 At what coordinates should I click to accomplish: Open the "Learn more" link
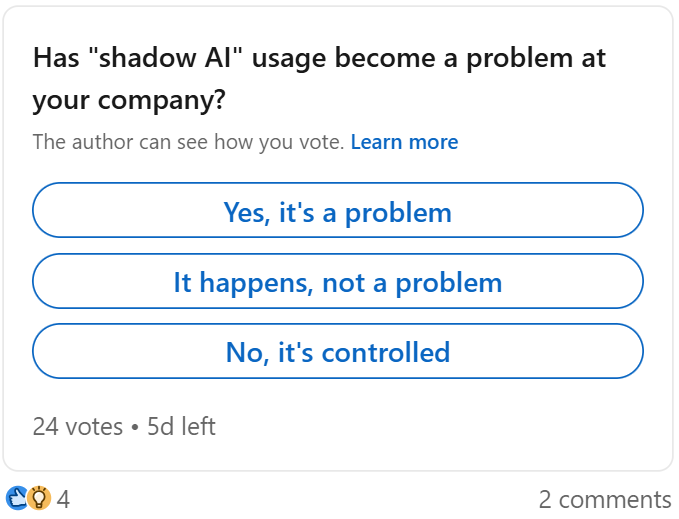pyautogui.click(x=404, y=142)
